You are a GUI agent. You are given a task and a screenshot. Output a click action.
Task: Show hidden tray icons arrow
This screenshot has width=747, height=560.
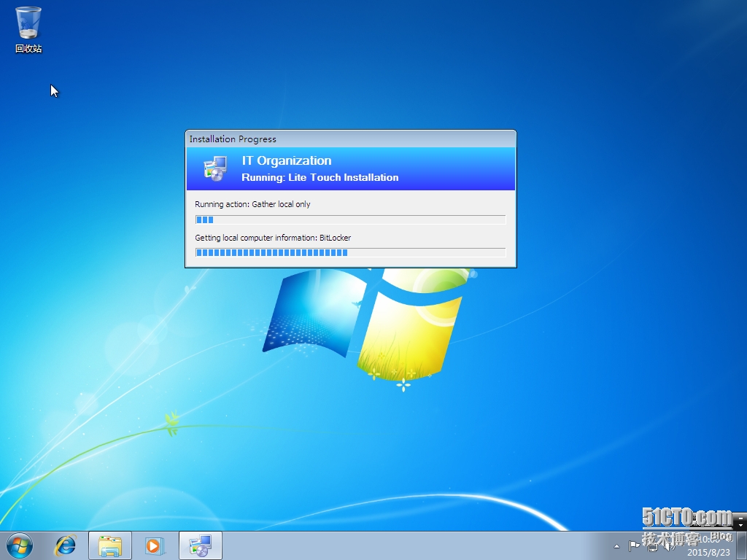click(x=616, y=546)
